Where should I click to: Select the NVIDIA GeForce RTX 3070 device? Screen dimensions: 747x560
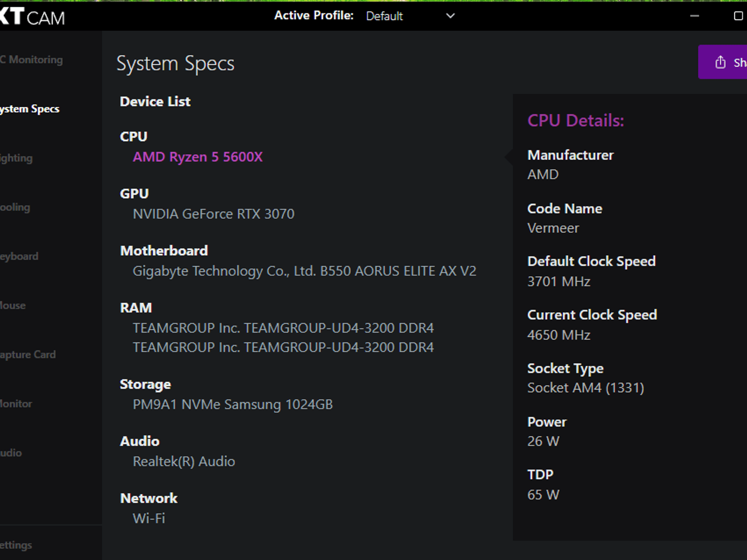tap(213, 214)
